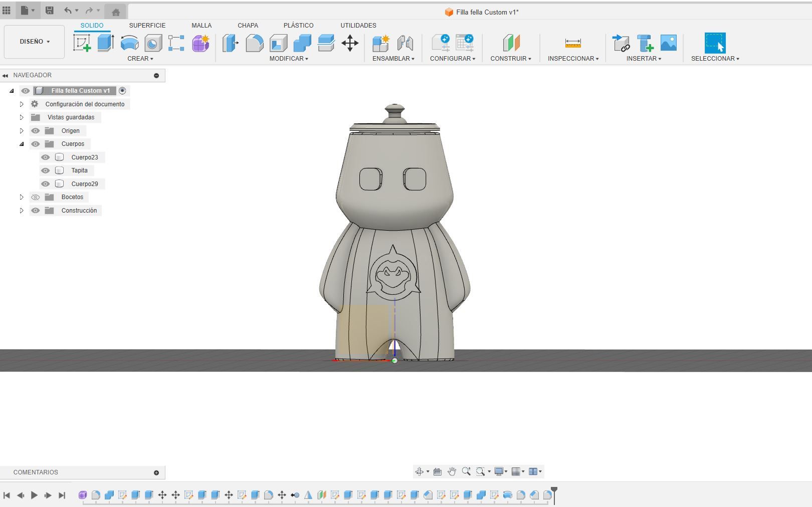Image resolution: width=812 pixels, height=507 pixels.
Task: Switch to the MALLA tab
Action: click(x=201, y=25)
